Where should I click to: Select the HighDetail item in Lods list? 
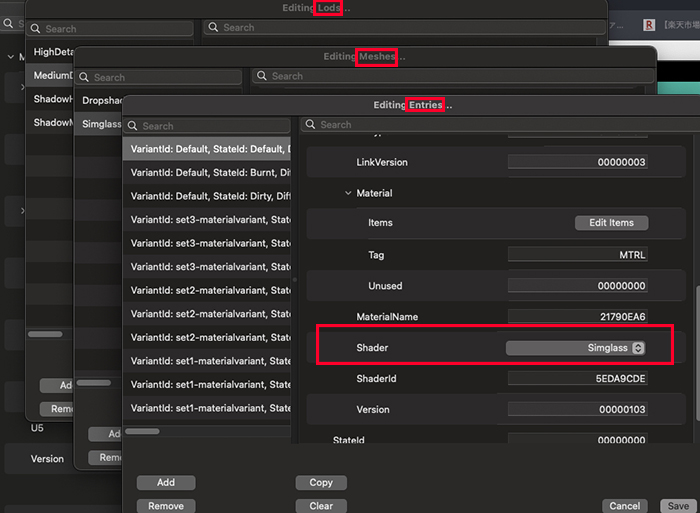(54, 51)
